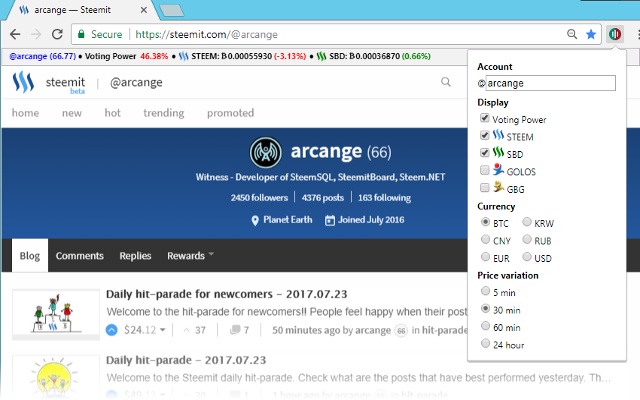Screen dimensions: 640x400
Task: Select RUB currency radio button
Action: point(527,240)
